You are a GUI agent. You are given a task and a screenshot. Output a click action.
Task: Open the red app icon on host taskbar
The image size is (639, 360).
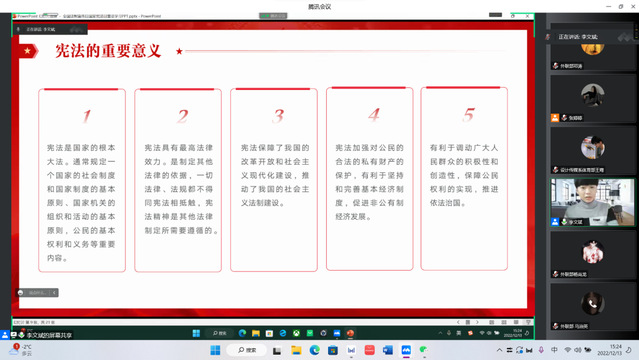(370, 350)
